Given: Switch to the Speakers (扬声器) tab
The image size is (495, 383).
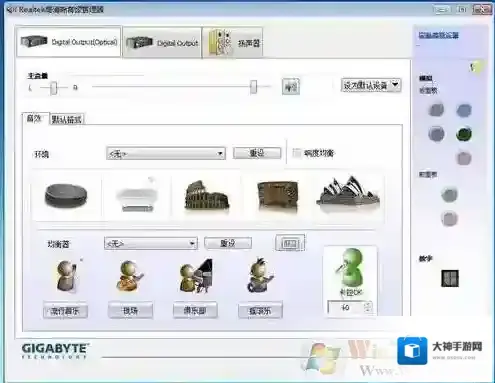Looking at the screenshot, I should click(x=233, y=43).
